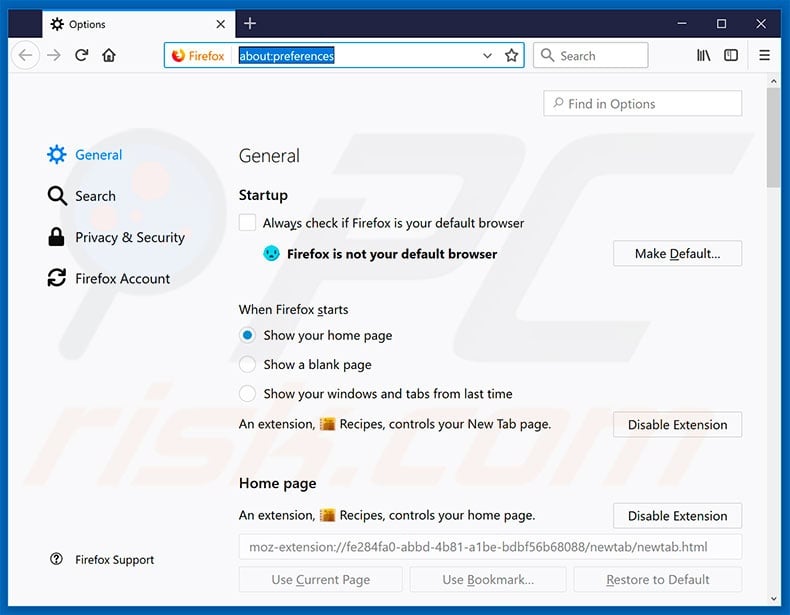Screen dimensions: 790x615
Task: Select Show your home page option
Action: [x=247, y=335]
